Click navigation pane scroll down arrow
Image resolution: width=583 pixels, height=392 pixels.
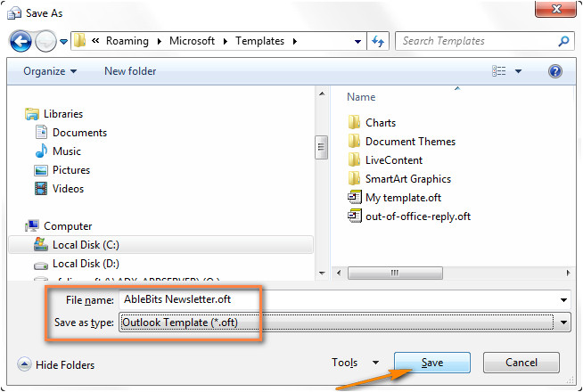(x=322, y=274)
